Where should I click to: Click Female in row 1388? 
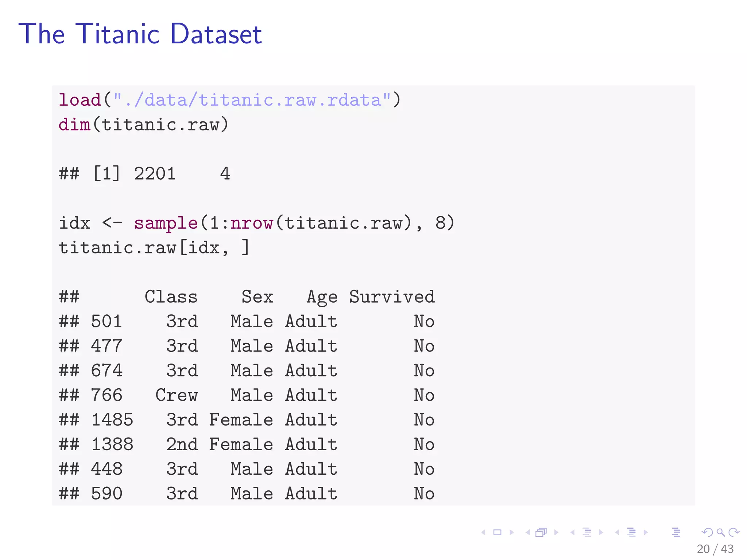[241, 444]
